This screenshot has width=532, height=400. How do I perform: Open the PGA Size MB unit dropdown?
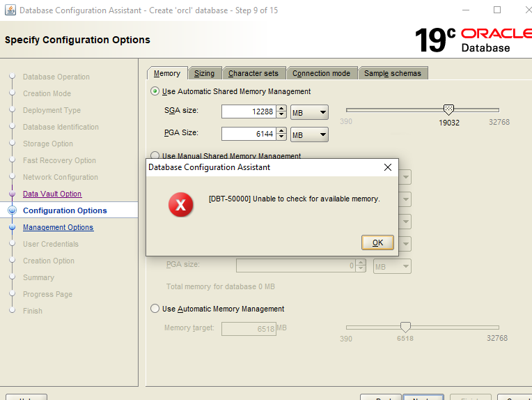coord(309,134)
